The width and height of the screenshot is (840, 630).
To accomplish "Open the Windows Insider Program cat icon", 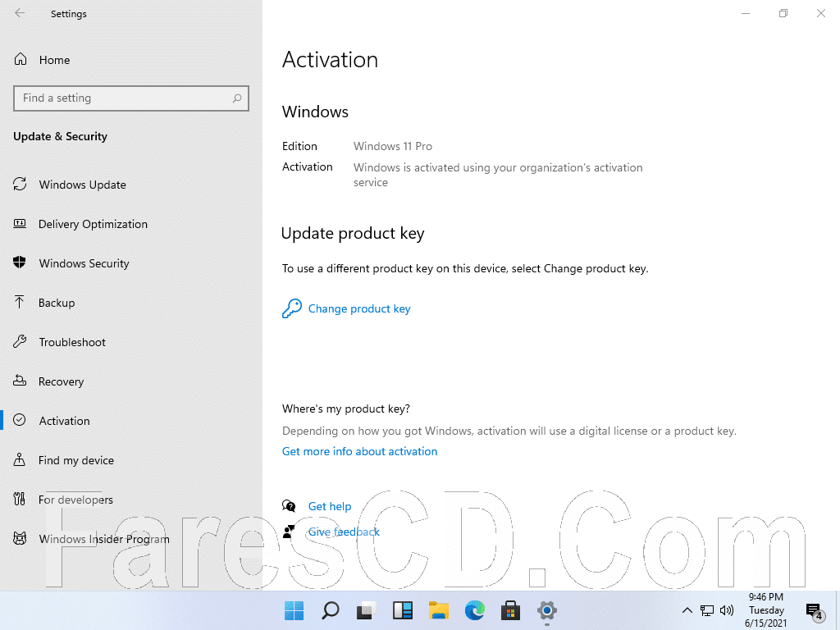I will 20,538.
